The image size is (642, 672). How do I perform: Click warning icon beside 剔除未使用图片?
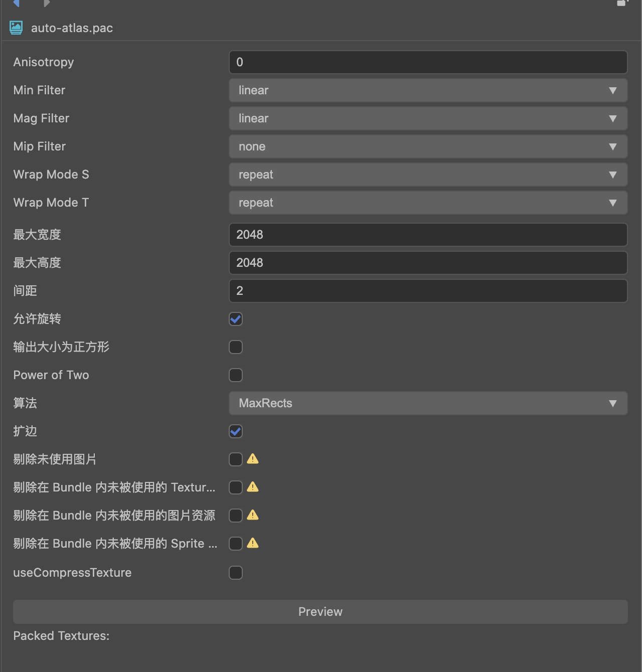[253, 459]
